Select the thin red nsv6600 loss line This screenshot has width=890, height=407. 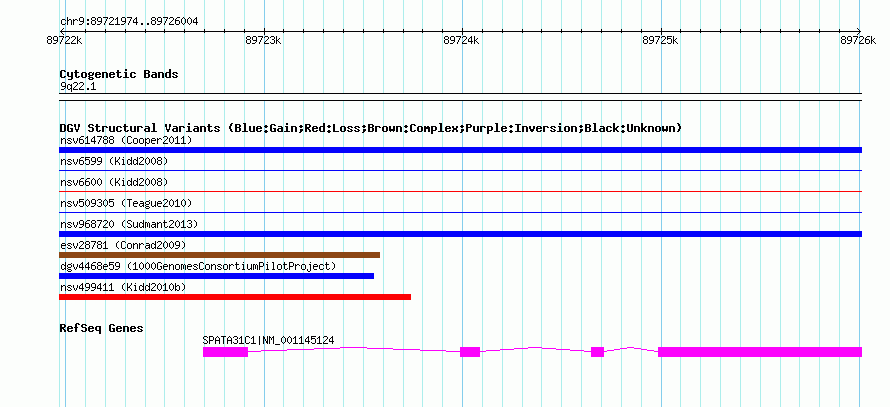click(x=460, y=192)
